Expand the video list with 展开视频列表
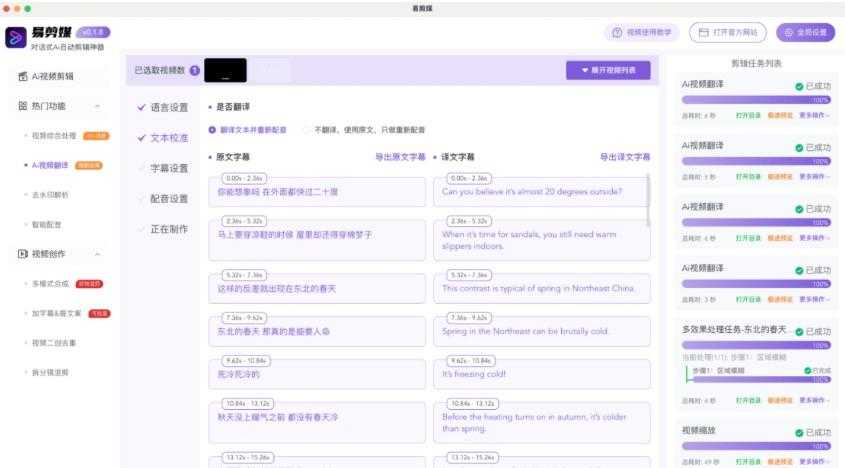 tap(608, 71)
